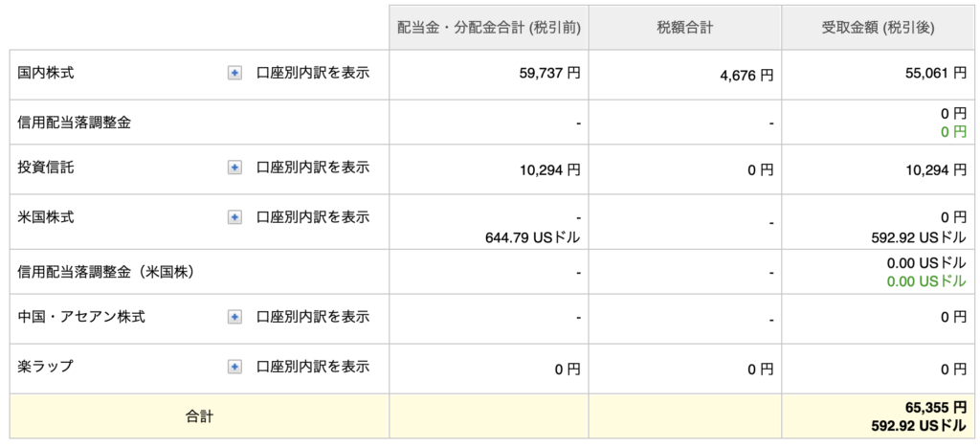Viewport: 980px width, 448px height.
Task: Show 口座別内訳 for 投資信託
Action: (x=313, y=168)
